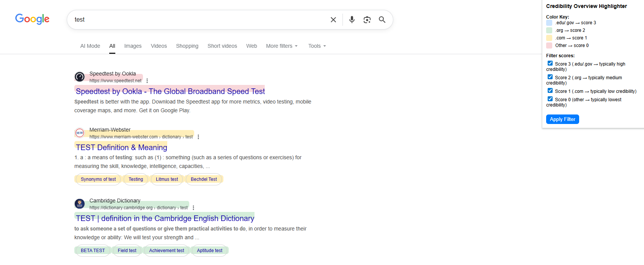The width and height of the screenshot is (644, 265).
Task: Toggle the Score 1 (.com) filter checkbox
Action: click(x=550, y=91)
